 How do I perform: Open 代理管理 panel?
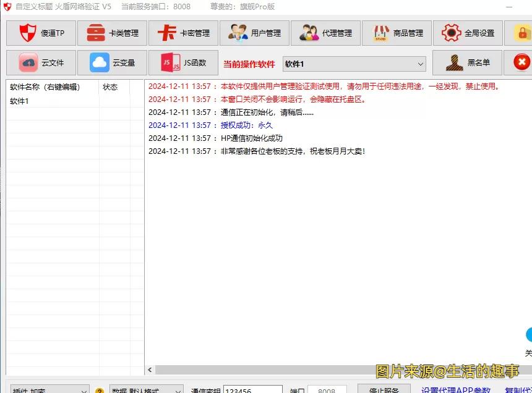(x=325, y=33)
